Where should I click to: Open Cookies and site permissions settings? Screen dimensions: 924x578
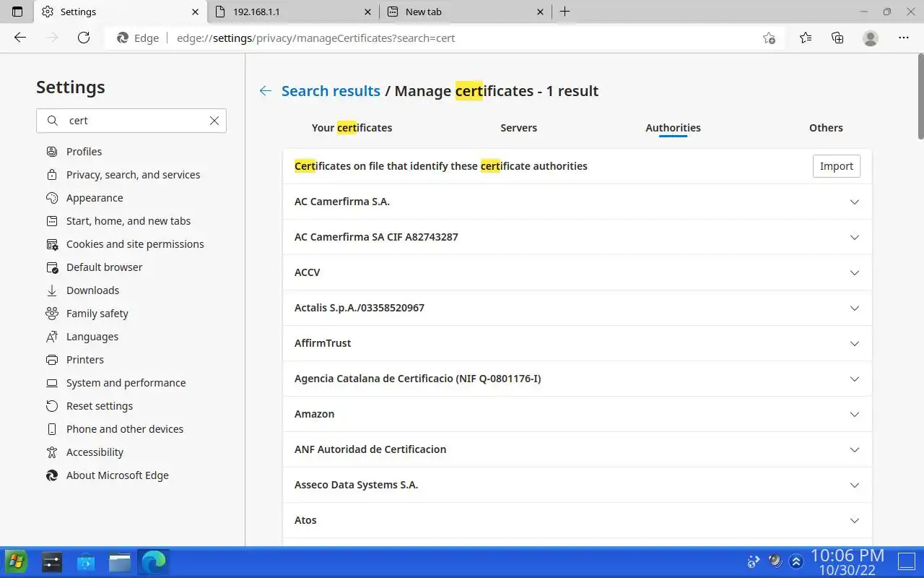(x=136, y=244)
